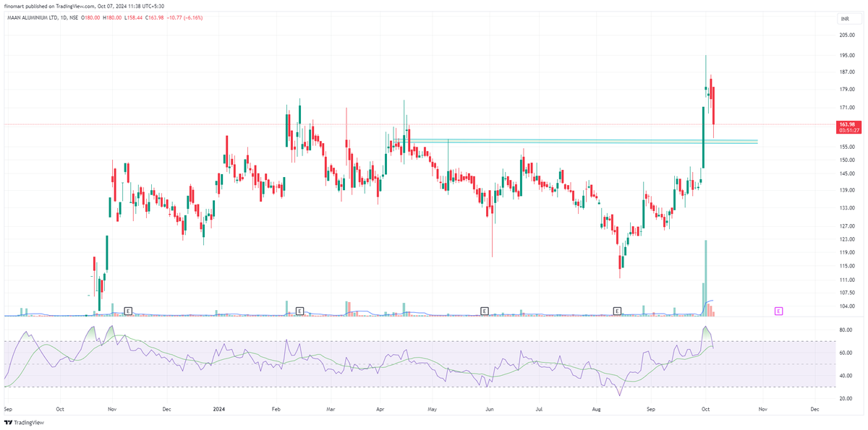Click the 171.00 price axis label

pyautogui.click(x=848, y=108)
